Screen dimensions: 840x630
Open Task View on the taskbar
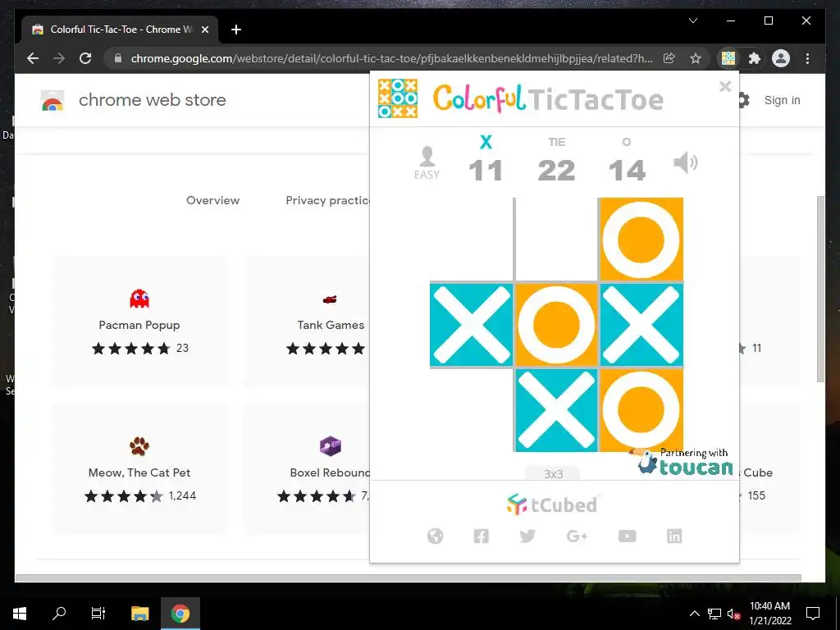pos(98,614)
